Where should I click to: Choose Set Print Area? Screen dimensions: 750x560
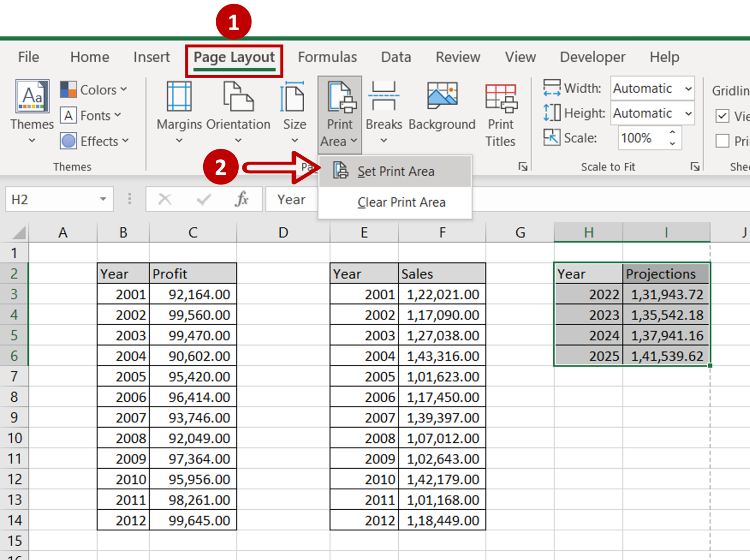click(396, 171)
